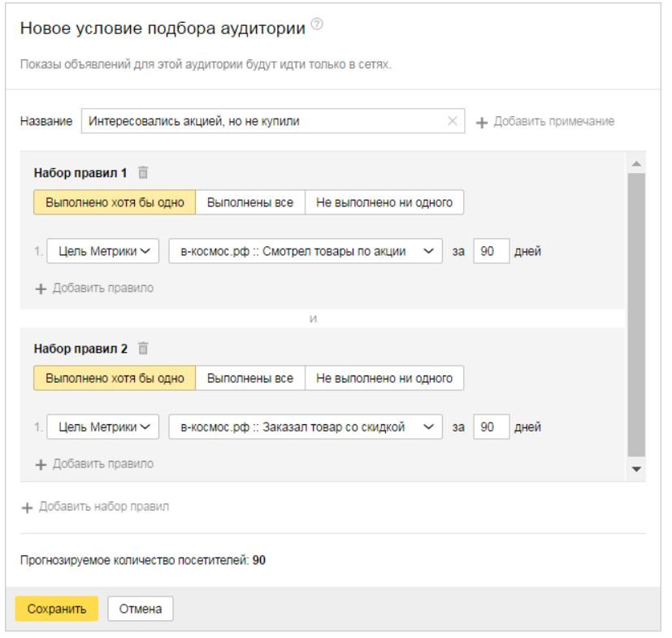Screen dimensions: 672x638
Task: Clear the audience name with the X icon
Action: click(x=453, y=121)
